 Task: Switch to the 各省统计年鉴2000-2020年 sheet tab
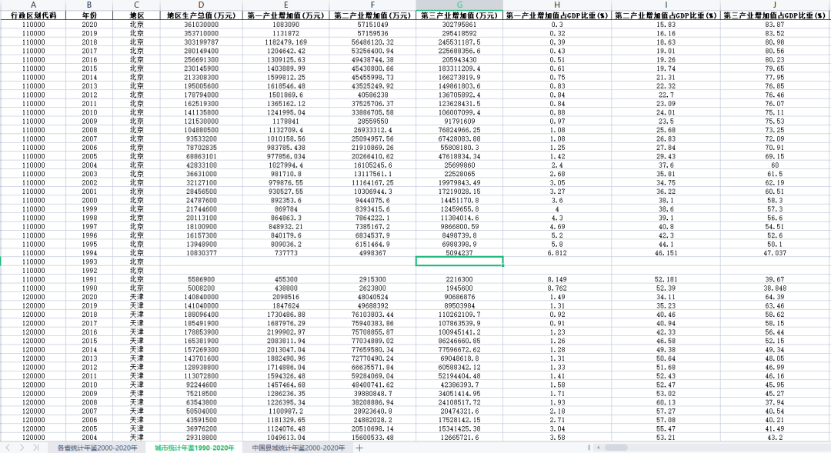coord(97,448)
